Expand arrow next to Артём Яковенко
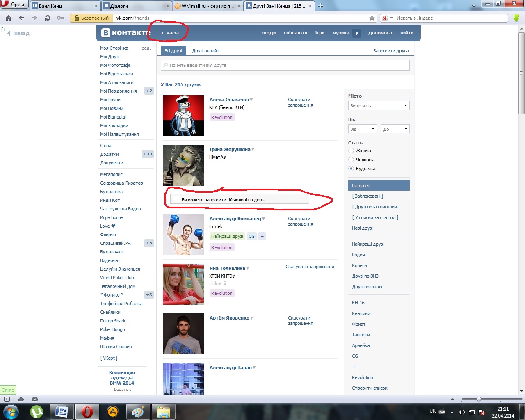525x420 pixels. [x=252, y=318]
